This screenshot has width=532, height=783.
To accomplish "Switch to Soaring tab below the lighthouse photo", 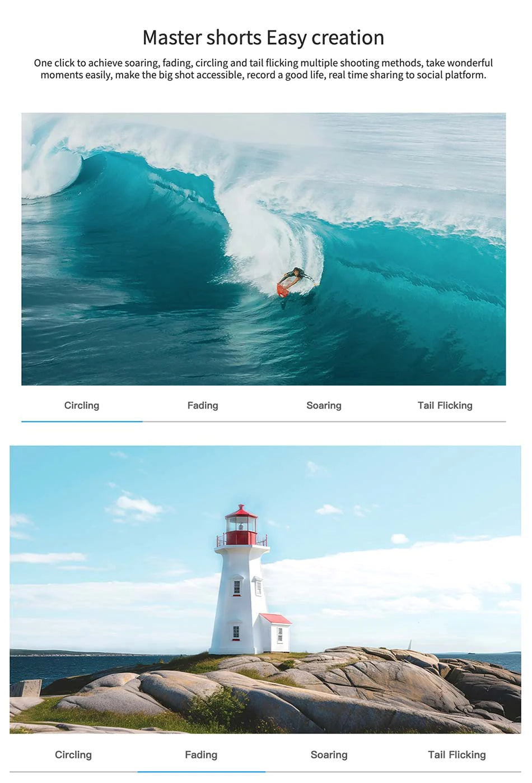I will coord(329,754).
